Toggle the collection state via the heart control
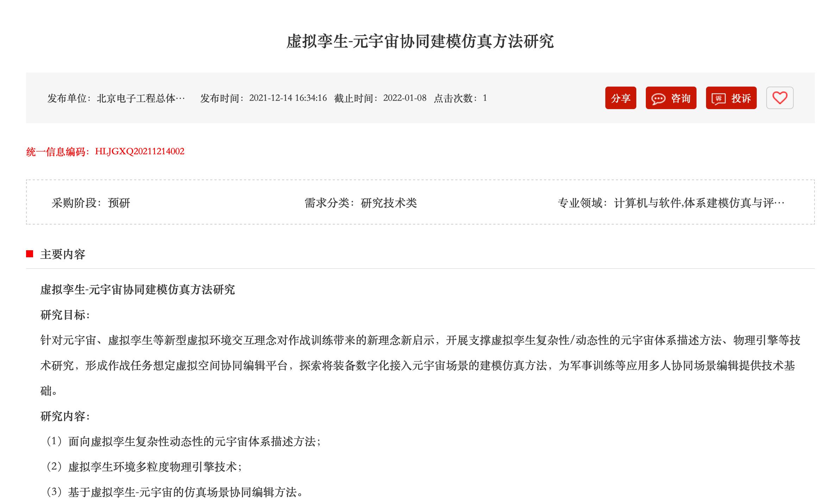The height and width of the screenshot is (504, 824). pyautogui.click(x=780, y=99)
